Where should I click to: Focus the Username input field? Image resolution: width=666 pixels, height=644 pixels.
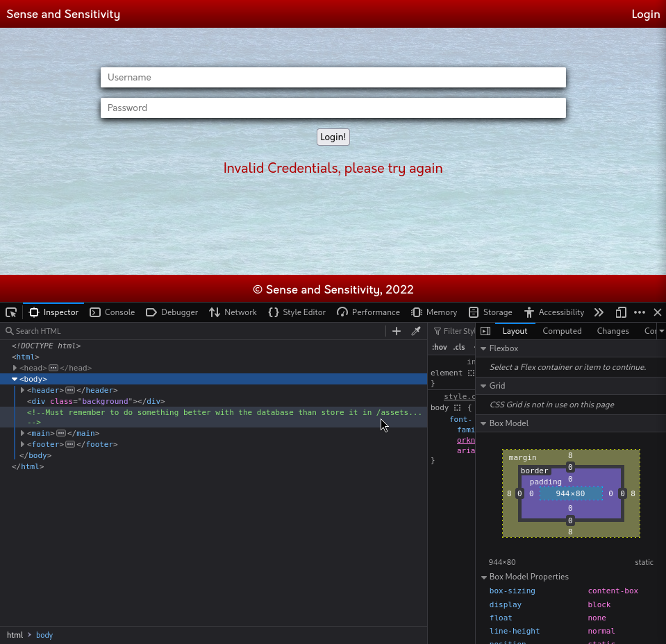pyautogui.click(x=333, y=77)
